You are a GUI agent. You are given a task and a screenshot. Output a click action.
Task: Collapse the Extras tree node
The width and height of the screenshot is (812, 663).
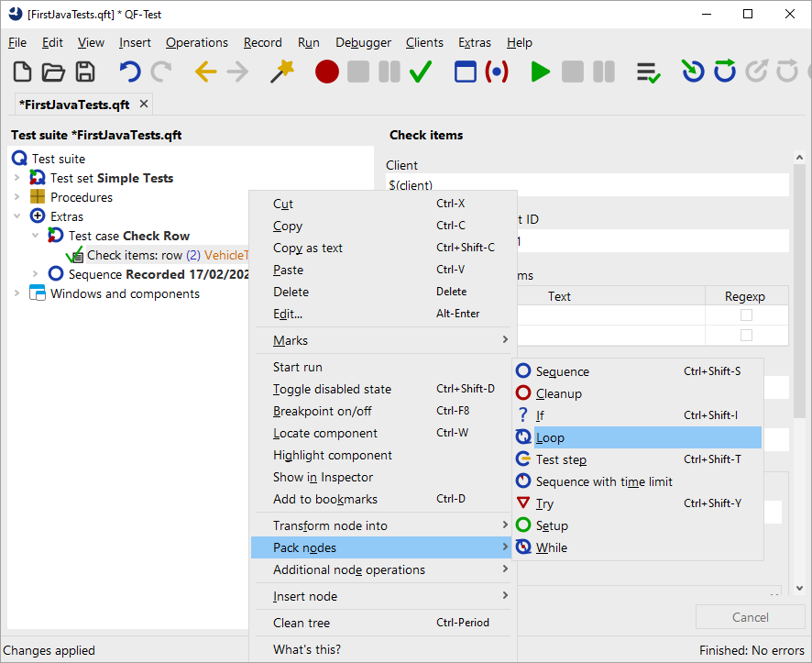pyautogui.click(x=16, y=216)
